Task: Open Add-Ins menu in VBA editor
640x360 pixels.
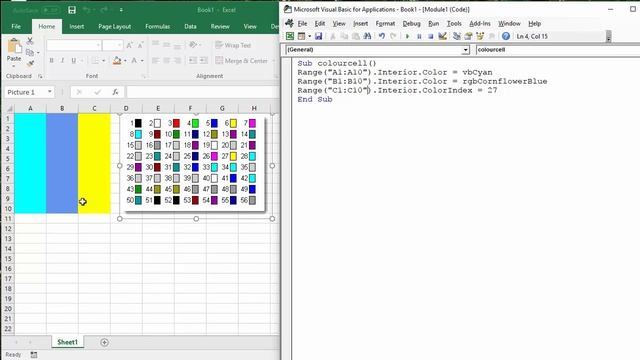Action: [480, 24]
